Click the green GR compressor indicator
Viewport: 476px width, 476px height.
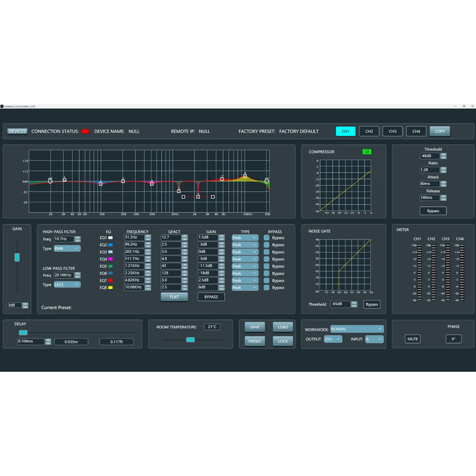[367, 152]
